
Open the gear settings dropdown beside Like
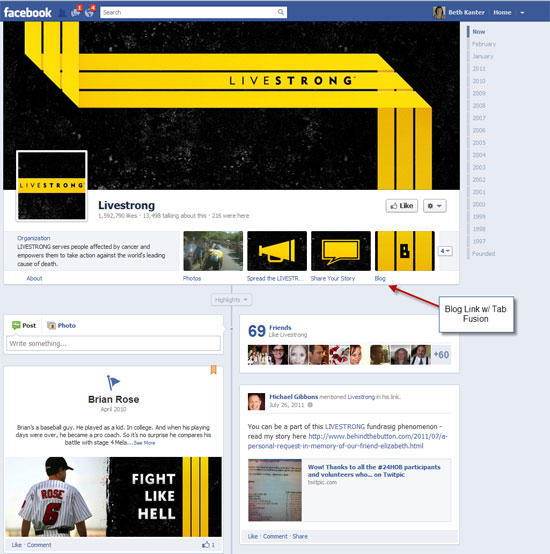click(434, 206)
